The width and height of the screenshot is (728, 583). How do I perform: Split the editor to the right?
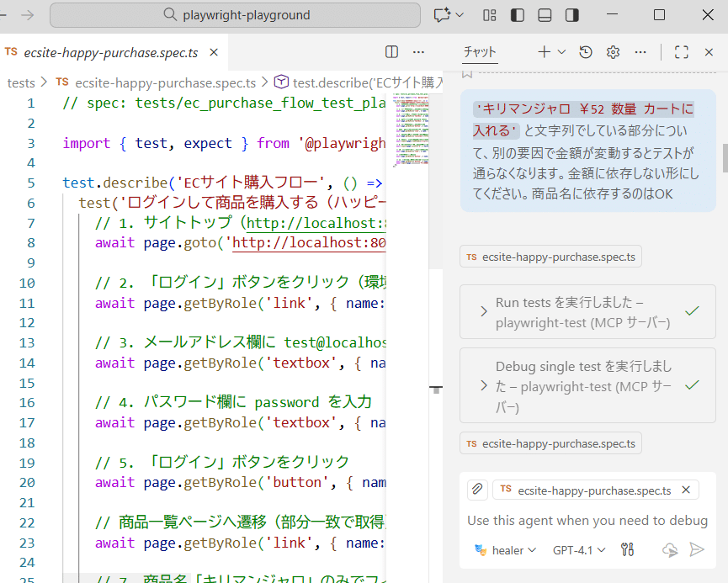coord(391,52)
